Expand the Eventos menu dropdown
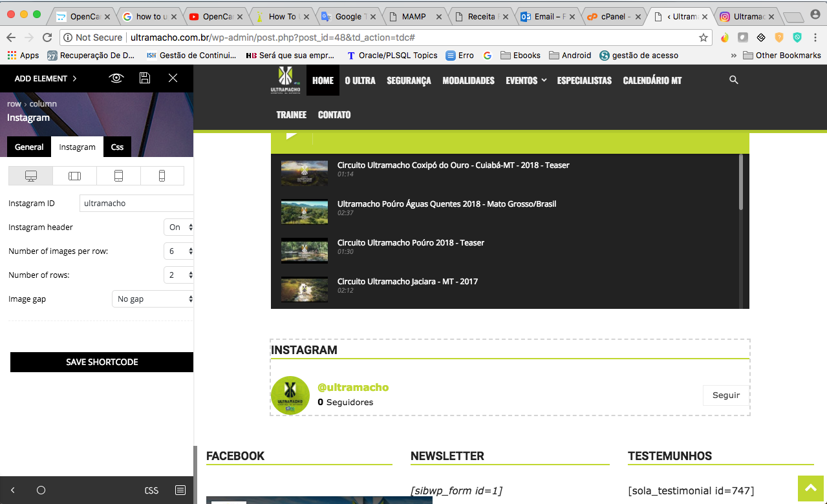Screen dimensions: 827x504 click(x=526, y=80)
